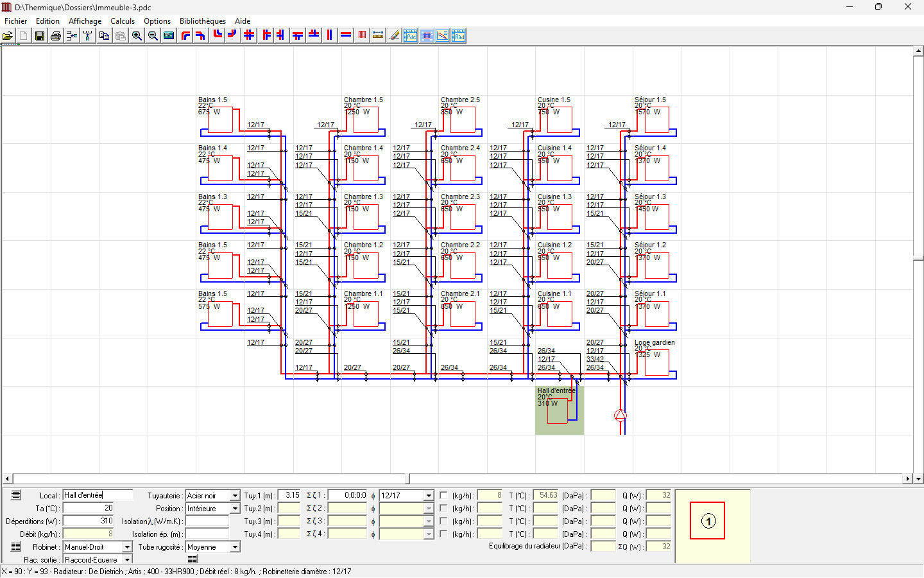
Task: Expand the 12/17 pipe diameter dropdown
Action: [429, 496]
